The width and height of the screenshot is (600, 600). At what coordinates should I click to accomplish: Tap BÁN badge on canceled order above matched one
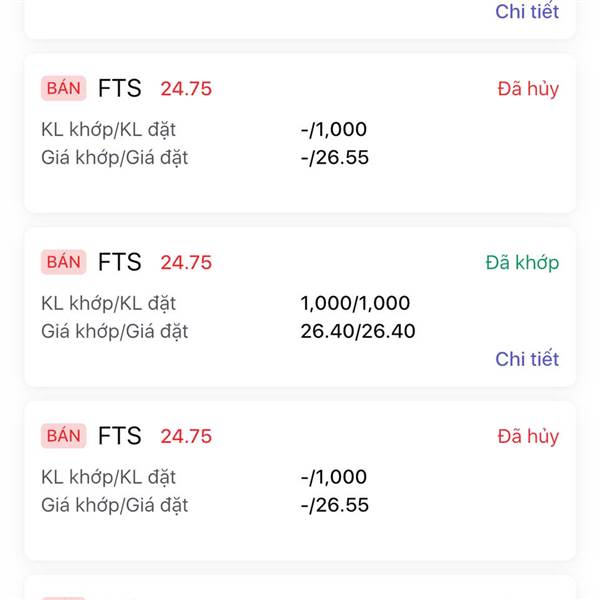pyautogui.click(x=64, y=89)
